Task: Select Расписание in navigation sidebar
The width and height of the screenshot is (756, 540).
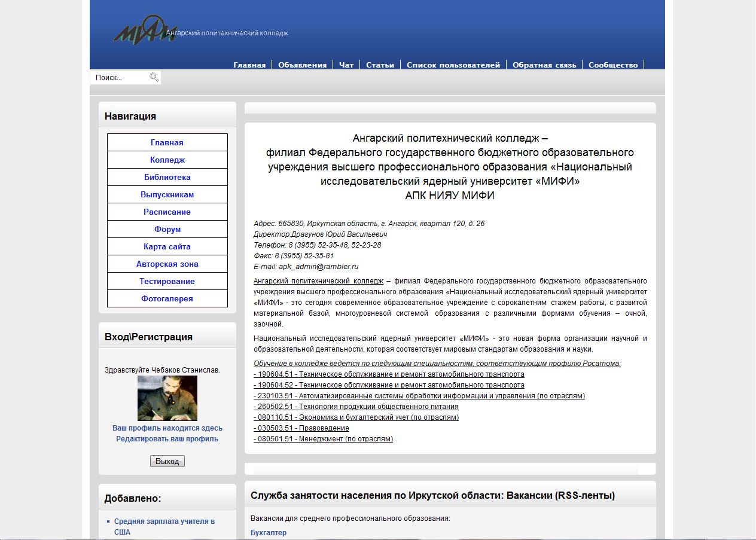Action: (167, 212)
